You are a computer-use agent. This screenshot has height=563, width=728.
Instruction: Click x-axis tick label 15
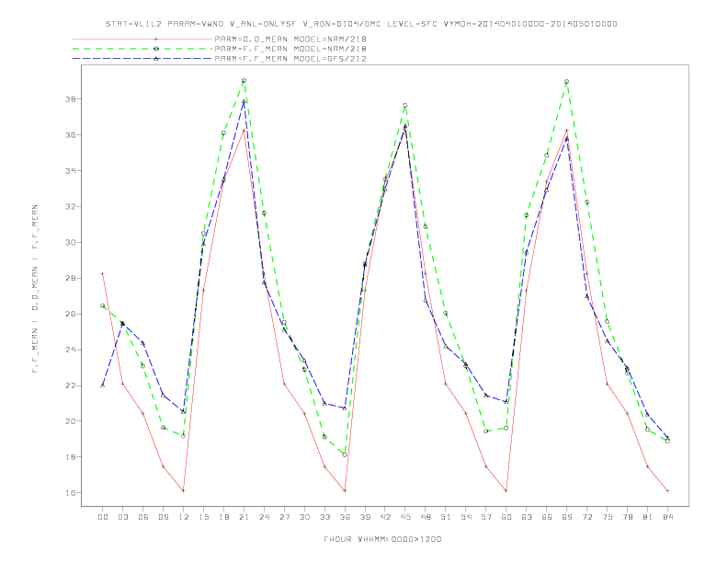204,517
